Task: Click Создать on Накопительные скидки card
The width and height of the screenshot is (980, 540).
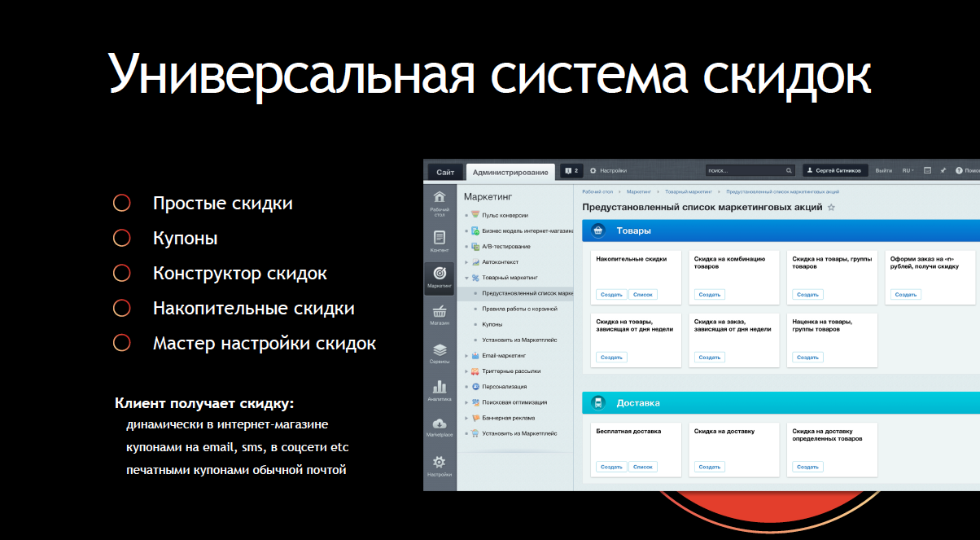Action: [611, 294]
